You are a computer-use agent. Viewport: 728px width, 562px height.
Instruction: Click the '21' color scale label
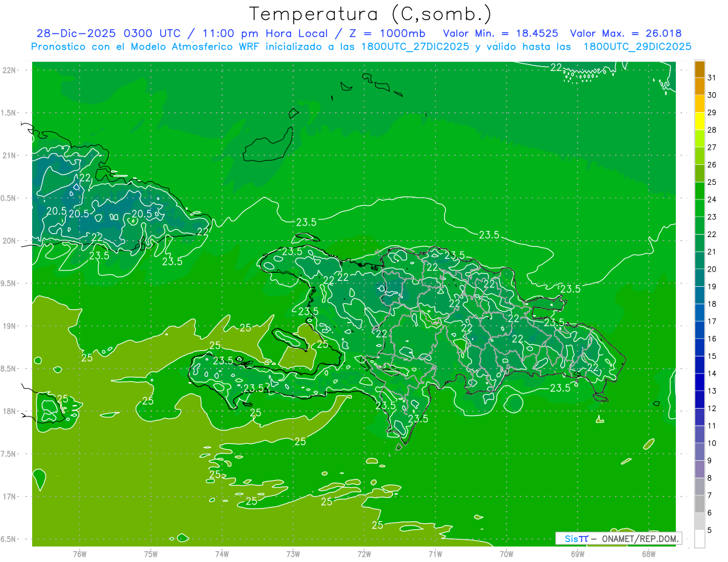(712, 252)
